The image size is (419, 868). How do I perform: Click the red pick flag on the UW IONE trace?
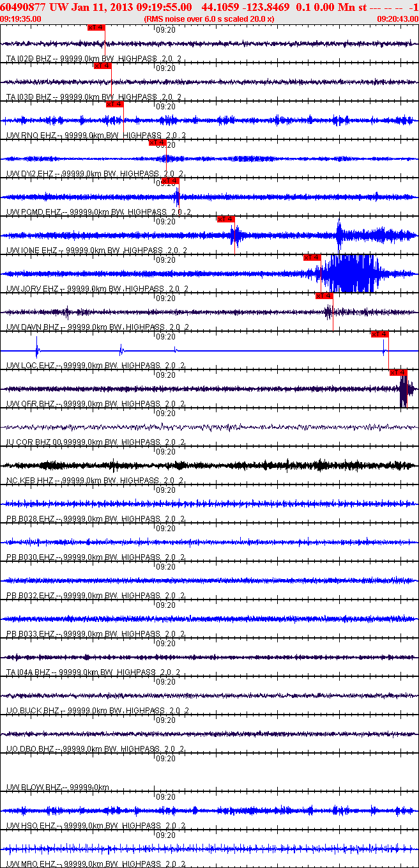[225, 219]
